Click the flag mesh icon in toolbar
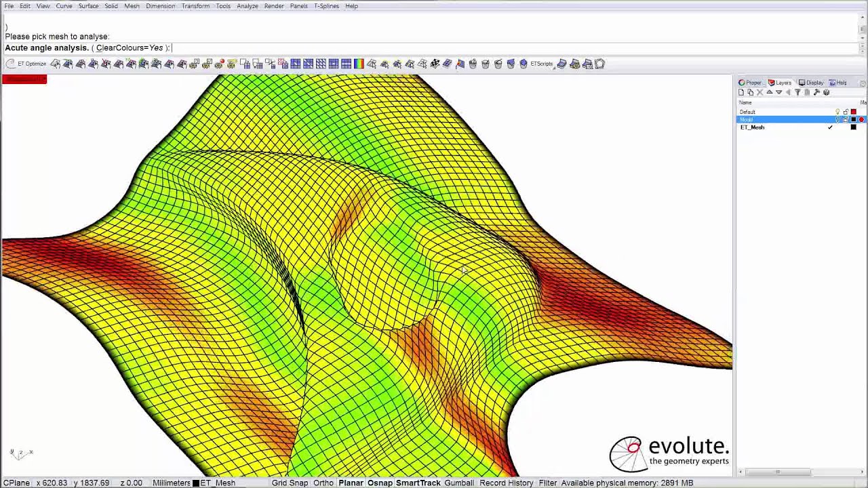 (x=460, y=64)
